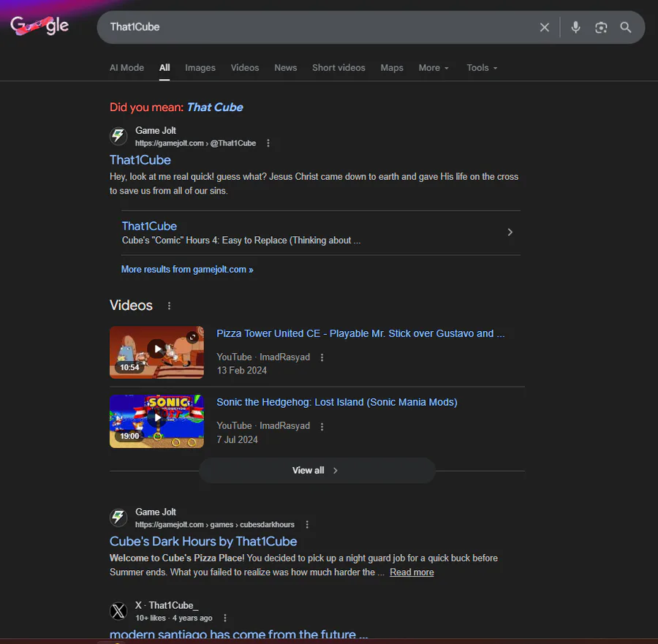The width and height of the screenshot is (658, 644).
Task: Click gamejolt.com › @That1Cube URL text
Action: click(195, 143)
